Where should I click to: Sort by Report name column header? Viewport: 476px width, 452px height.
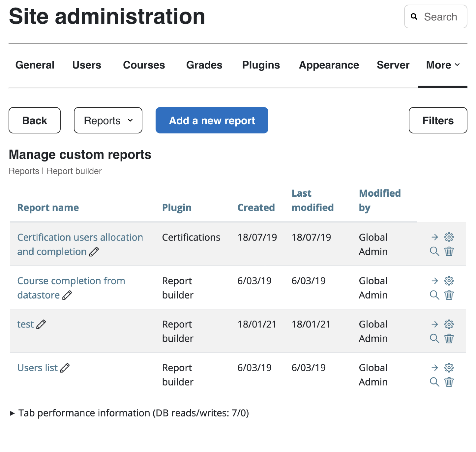(x=48, y=208)
